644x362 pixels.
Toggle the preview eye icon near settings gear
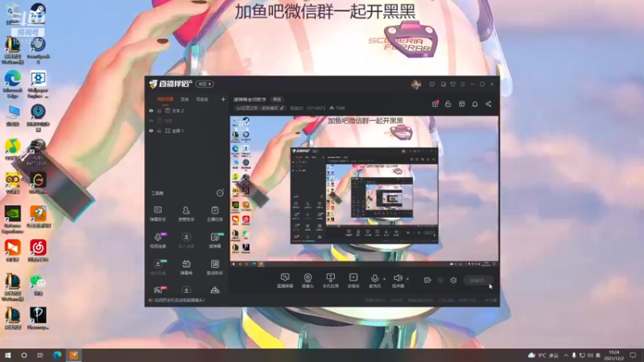(440, 280)
